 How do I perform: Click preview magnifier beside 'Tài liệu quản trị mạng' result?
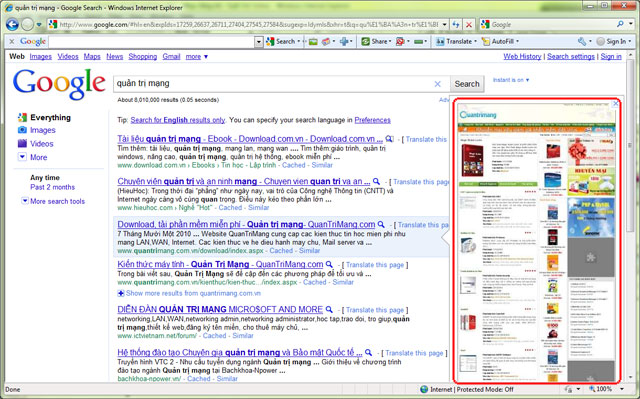pos(389,139)
